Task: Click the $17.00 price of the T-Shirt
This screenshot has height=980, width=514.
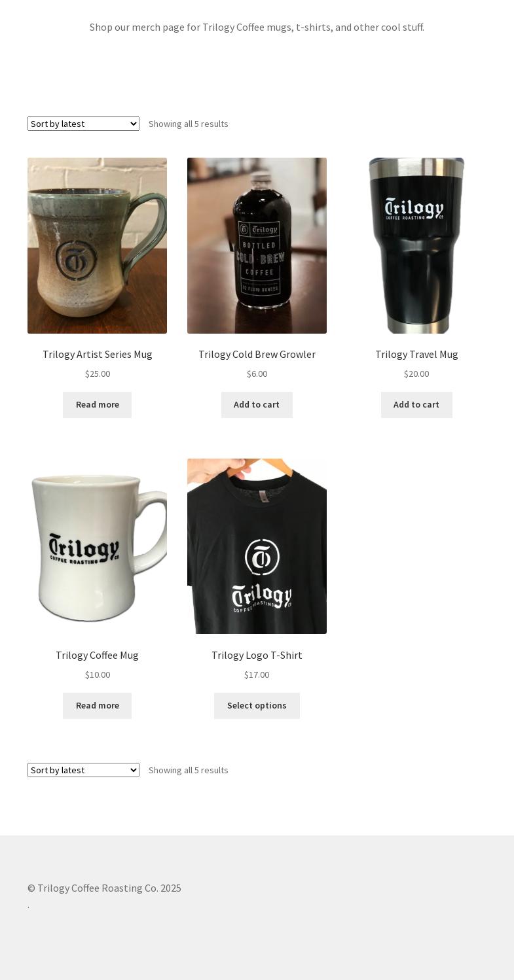Action: click(x=257, y=674)
